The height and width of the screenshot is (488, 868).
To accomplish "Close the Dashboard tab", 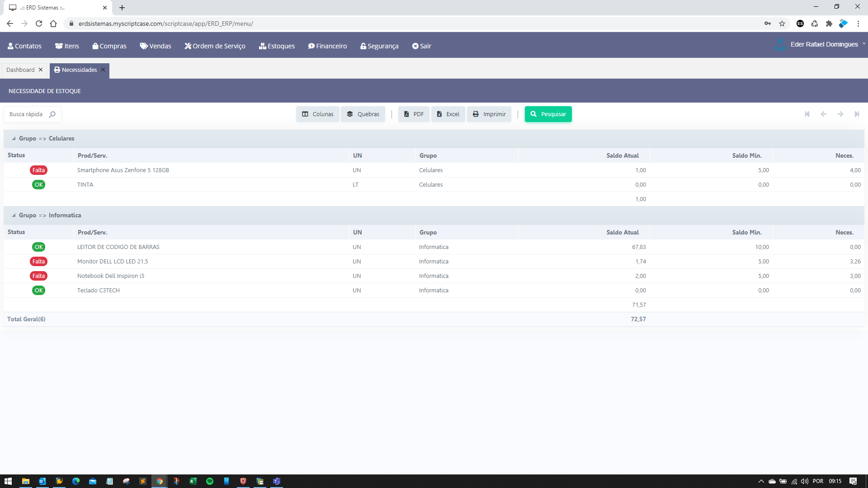I will (41, 70).
